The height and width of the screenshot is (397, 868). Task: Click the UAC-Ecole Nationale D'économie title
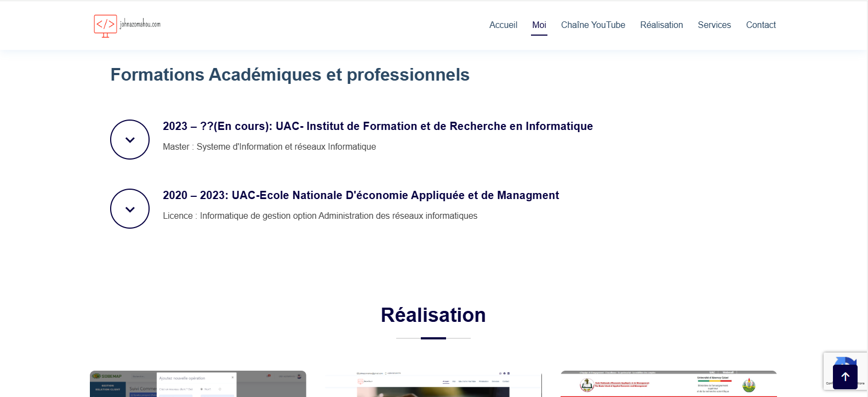(x=361, y=195)
